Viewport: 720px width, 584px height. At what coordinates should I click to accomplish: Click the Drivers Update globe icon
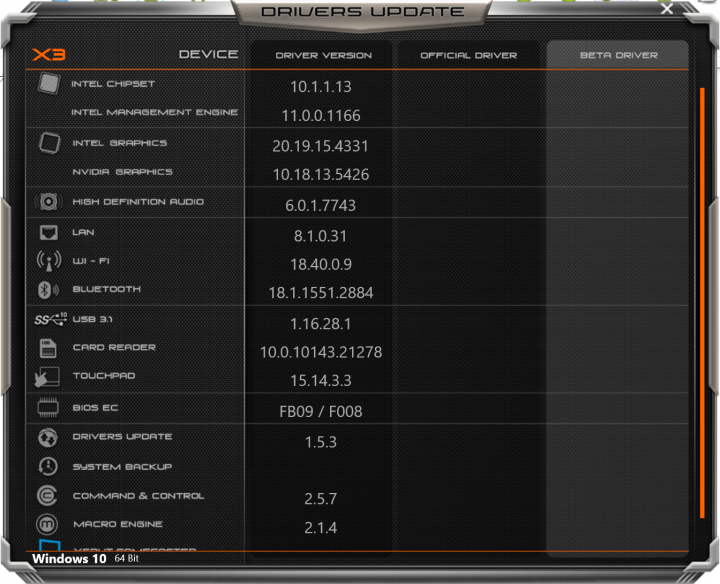point(48,438)
